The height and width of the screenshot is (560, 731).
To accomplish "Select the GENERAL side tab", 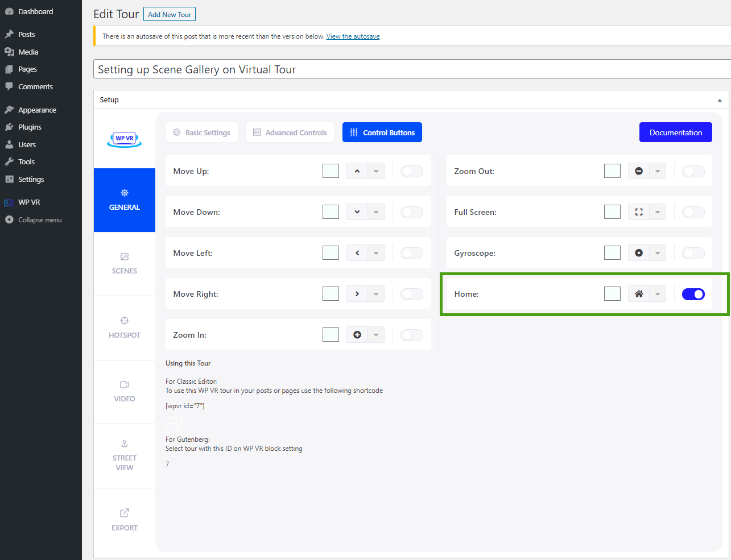I will click(x=125, y=200).
